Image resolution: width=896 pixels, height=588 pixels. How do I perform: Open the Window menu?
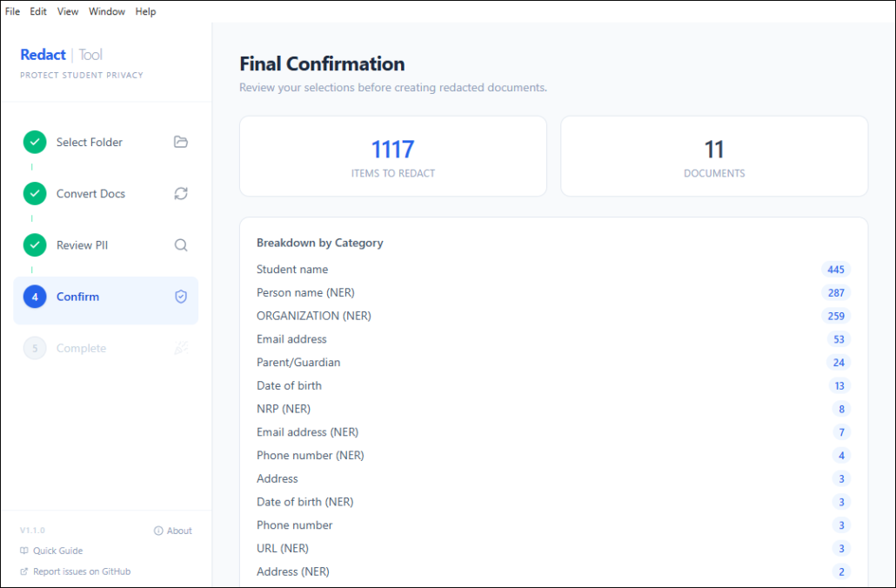[107, 11]
